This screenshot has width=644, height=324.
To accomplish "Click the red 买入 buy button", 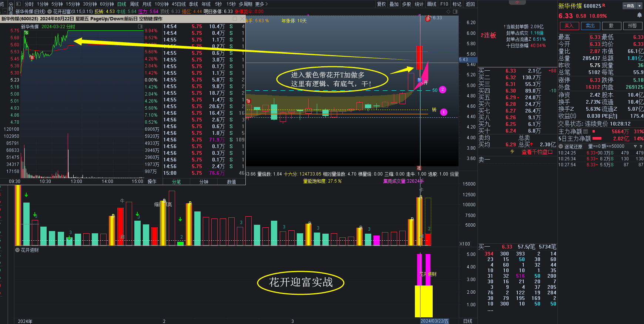I will (x=569, y=26).
